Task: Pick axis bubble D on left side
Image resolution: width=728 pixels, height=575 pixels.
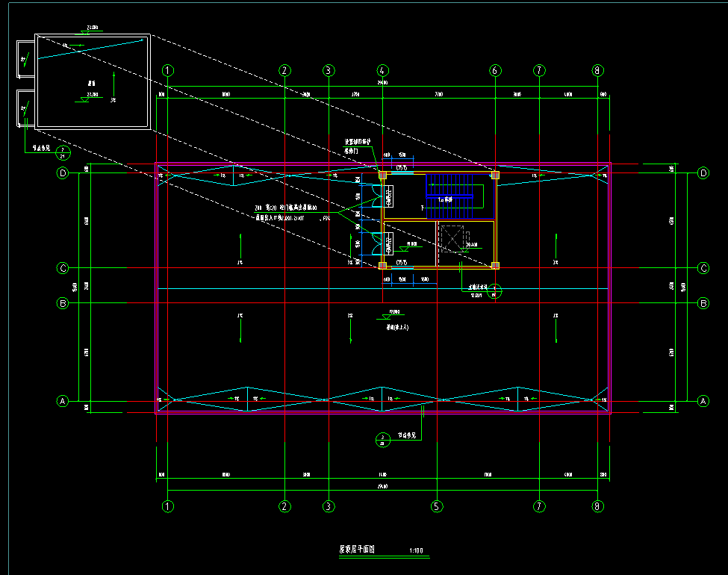Action: click(x=63, y=173)
